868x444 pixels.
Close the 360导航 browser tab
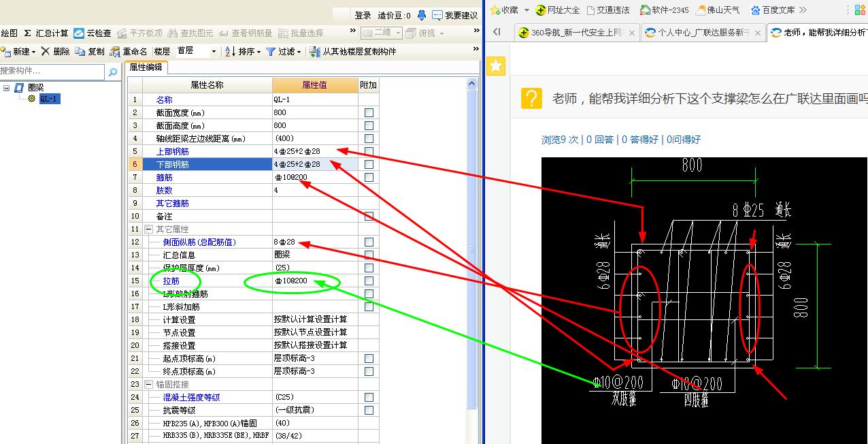click(631, 33)
